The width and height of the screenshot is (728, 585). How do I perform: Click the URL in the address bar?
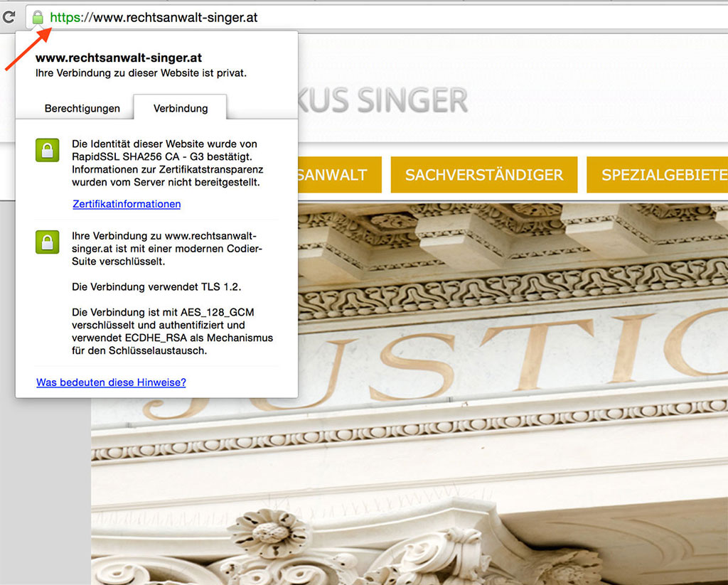[154, 18]
